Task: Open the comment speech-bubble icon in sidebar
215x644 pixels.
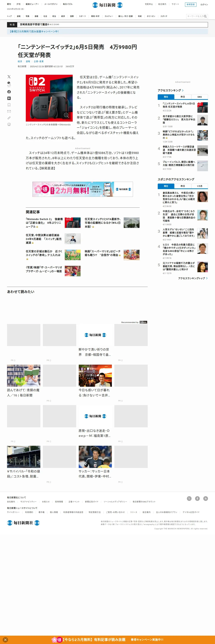Action: pos(9,84)
